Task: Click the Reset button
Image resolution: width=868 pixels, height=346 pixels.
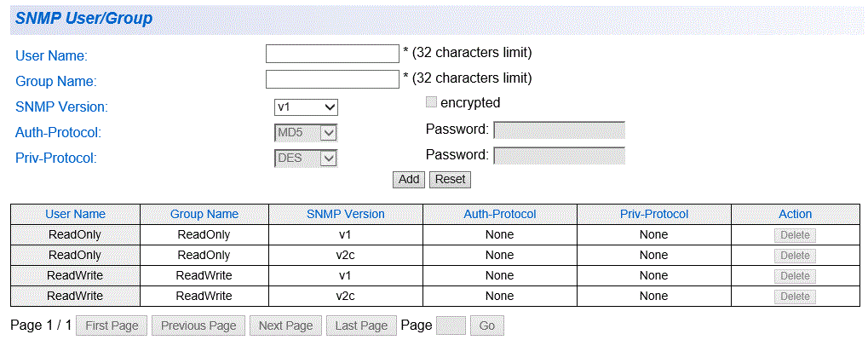Action: [451, 180]
